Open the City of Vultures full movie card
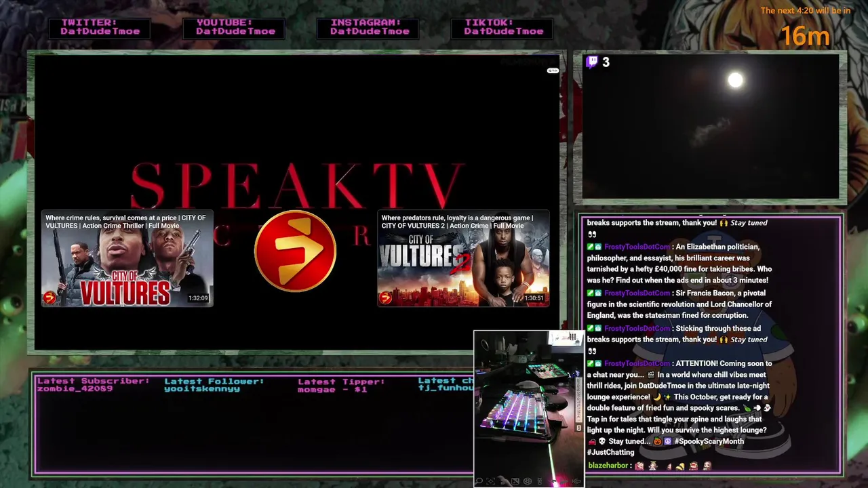The width and height of the screenshot is (868, 488). pos(127,259)
